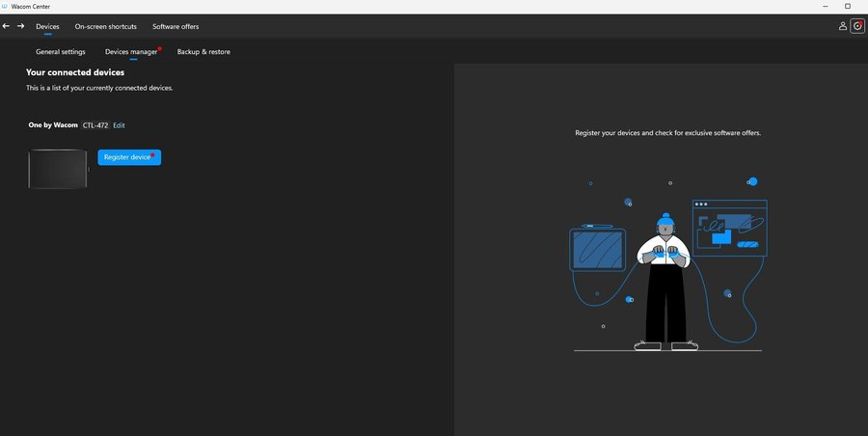
Task: Go forward with the right arrow
Action: point(21,26)
